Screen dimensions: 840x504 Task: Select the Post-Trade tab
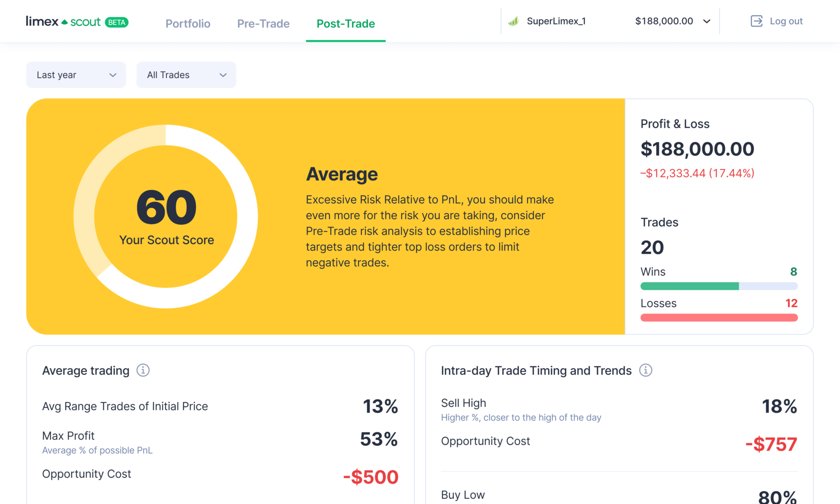click(x=345, y=23)
